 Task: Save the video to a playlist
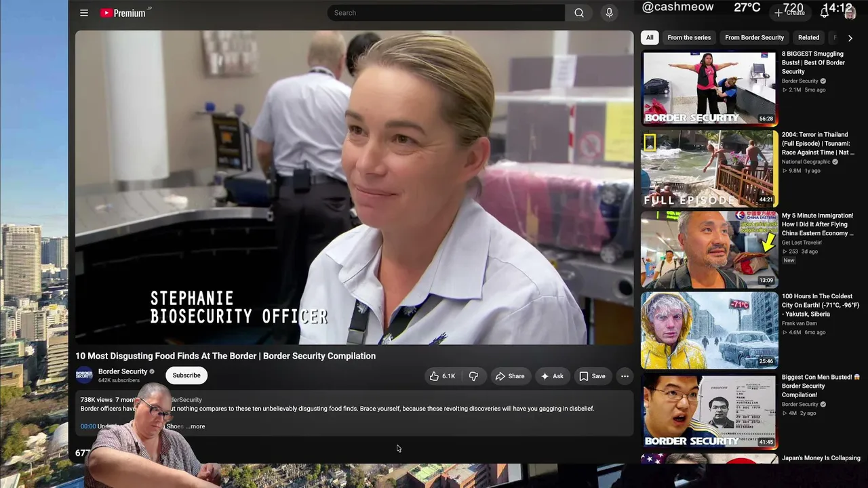click(592, 376)
